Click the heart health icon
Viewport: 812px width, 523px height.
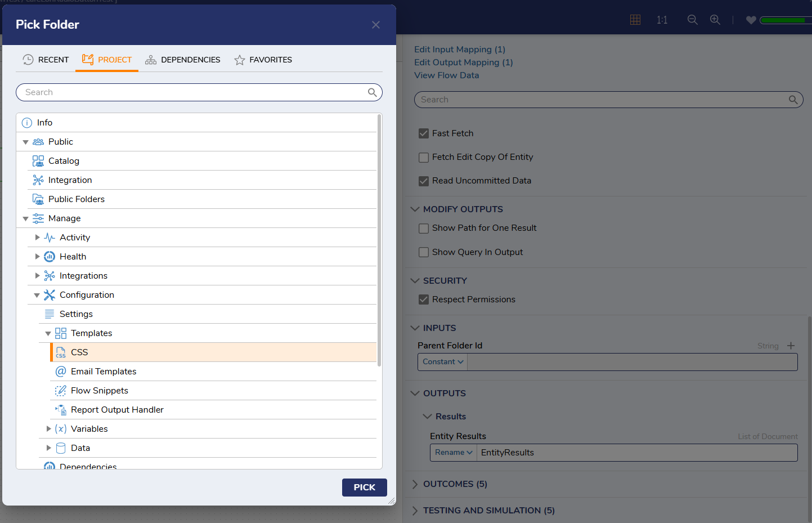(x=751, y=20)
